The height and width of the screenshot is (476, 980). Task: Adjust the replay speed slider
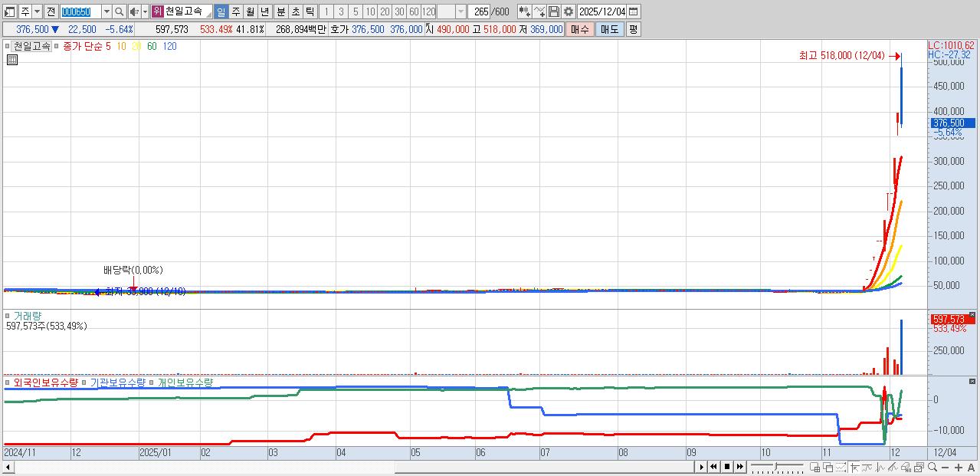pyautogui.click(x=777, y=467)
